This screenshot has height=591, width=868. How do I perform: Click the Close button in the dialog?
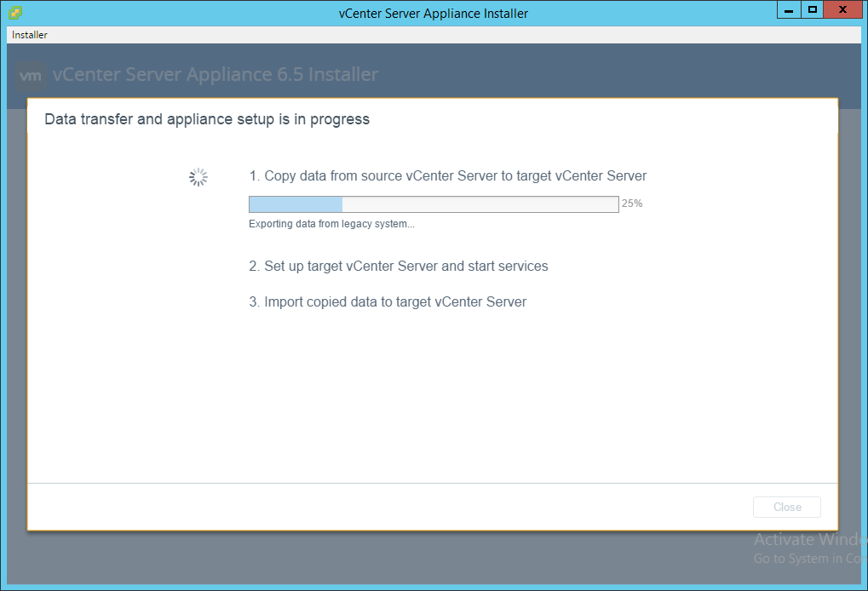[x=786, y=507]
